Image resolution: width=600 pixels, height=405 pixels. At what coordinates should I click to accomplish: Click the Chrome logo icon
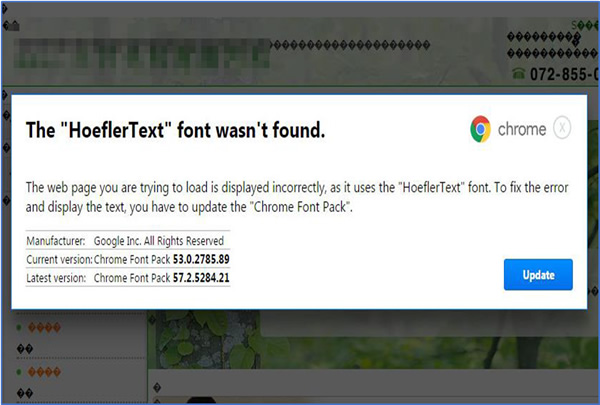(x=481, y=129)
